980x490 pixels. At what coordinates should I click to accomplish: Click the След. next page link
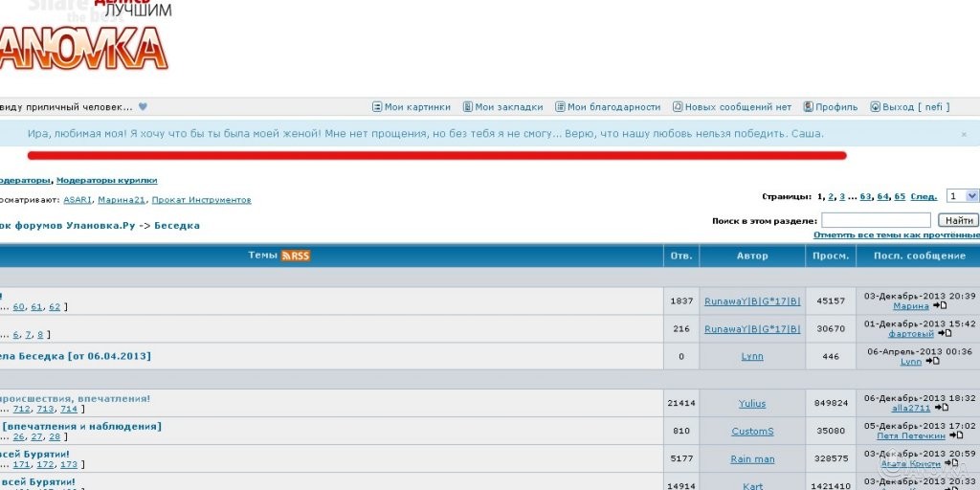(924, 196)
